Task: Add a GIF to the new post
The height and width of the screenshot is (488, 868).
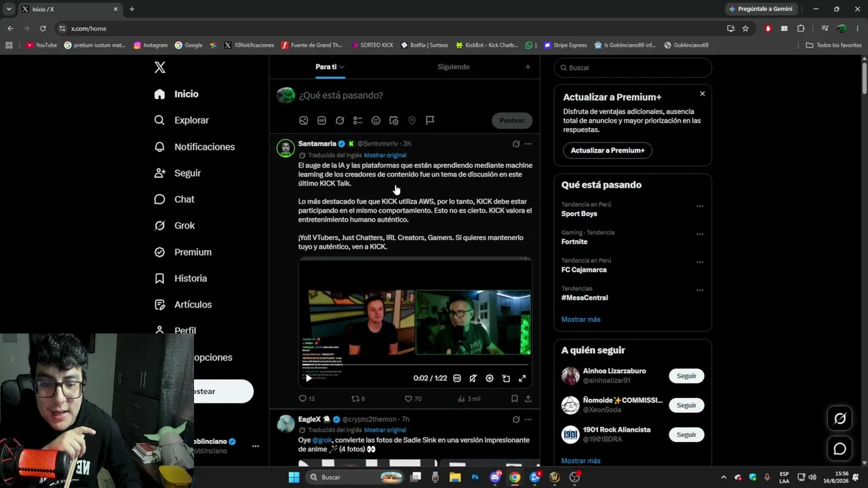Action: click(321, 121)
